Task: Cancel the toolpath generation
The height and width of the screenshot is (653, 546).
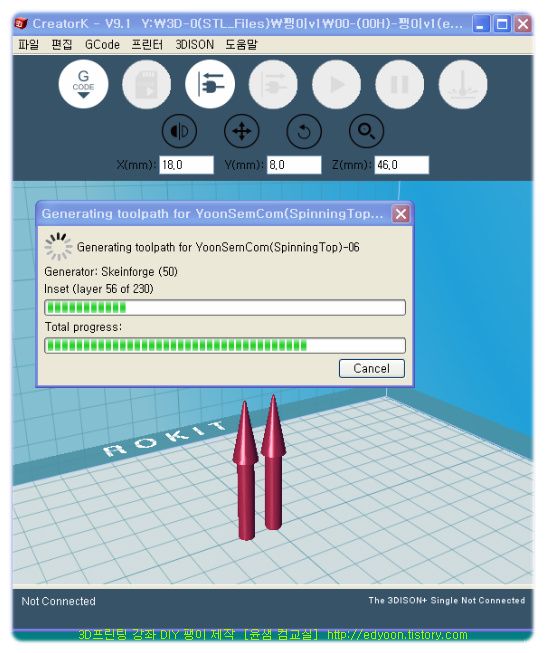Action: click(371, 369)
